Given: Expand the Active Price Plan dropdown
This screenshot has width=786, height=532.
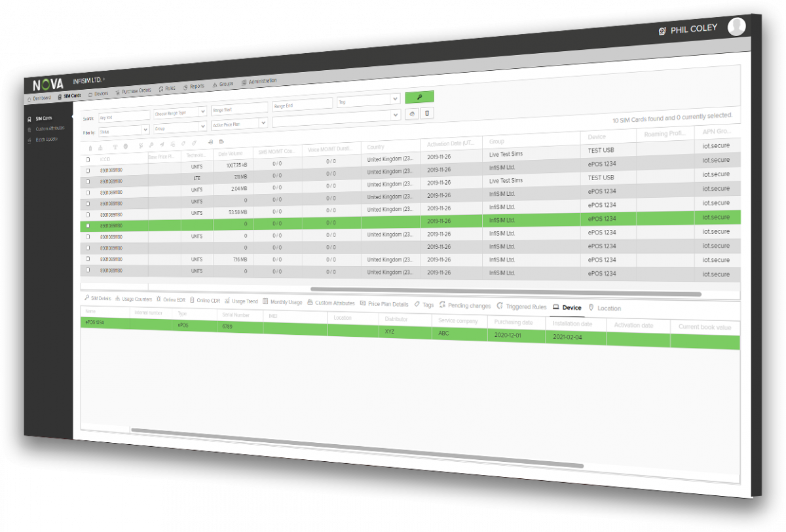Looking at the screenshot, I should [238, 123].
